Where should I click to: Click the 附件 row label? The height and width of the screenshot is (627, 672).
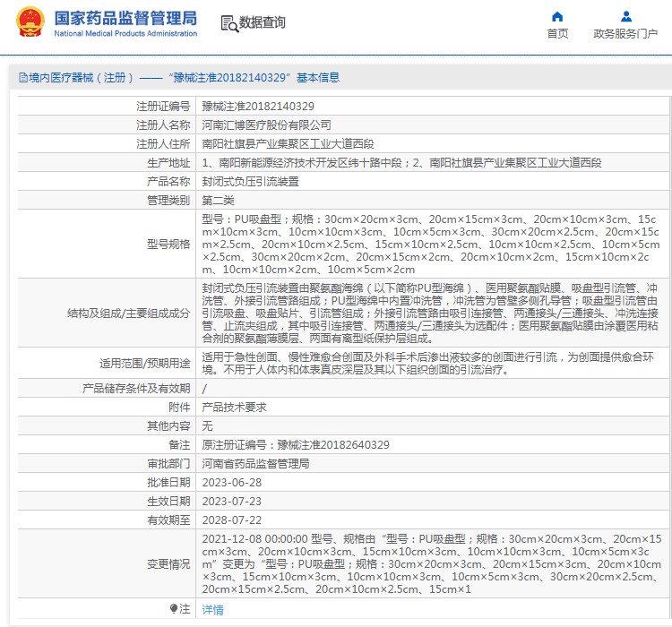(179, 408)
